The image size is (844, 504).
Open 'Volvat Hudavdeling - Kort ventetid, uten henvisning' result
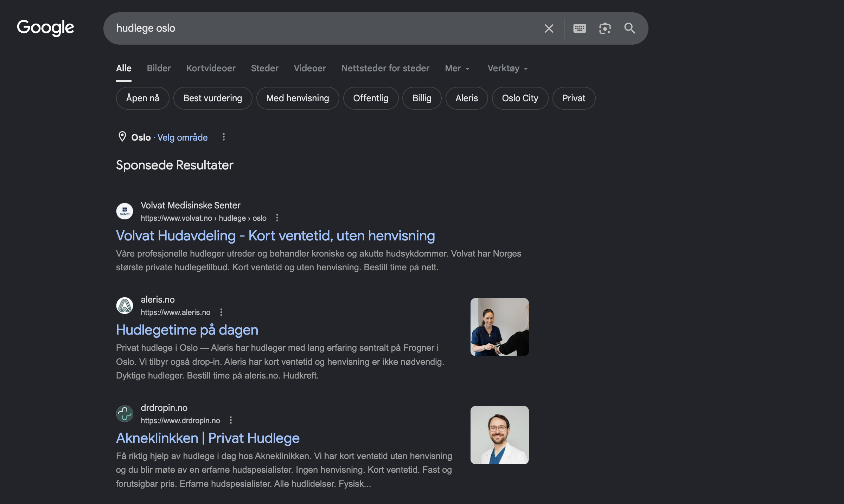[275, 235]
